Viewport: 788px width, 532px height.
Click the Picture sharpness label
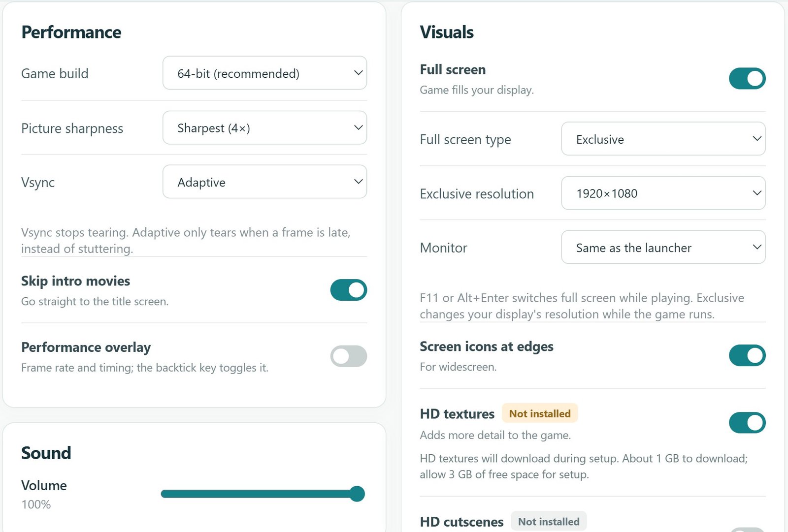click(72, 128)
